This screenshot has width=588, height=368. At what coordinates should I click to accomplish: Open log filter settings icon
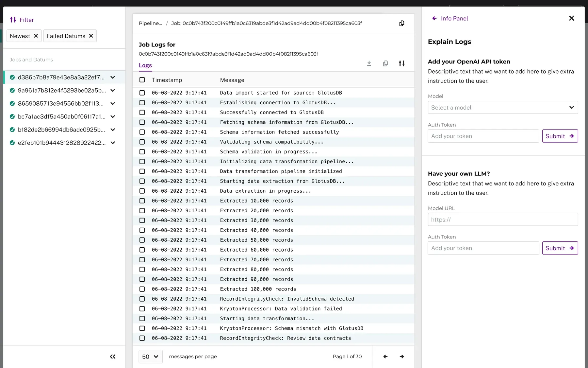tap(402, 63)
